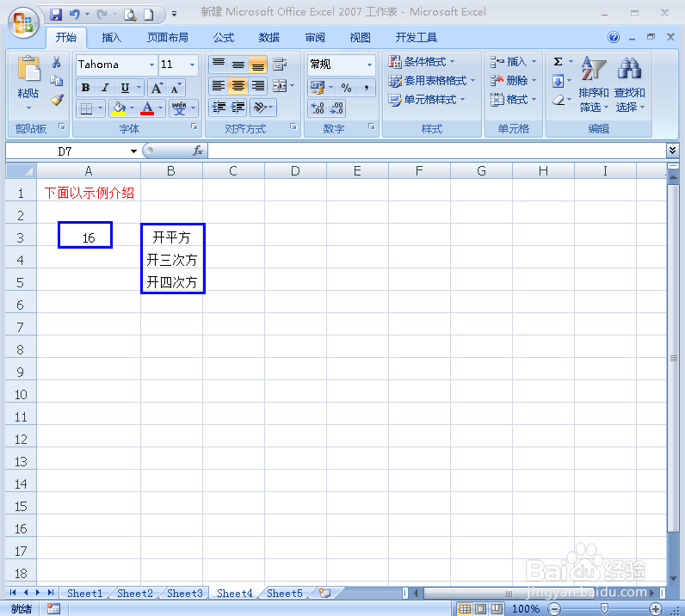This screenshot has height=616, width=685.
Task: Align text right in the cell
Action: point(258,86)
